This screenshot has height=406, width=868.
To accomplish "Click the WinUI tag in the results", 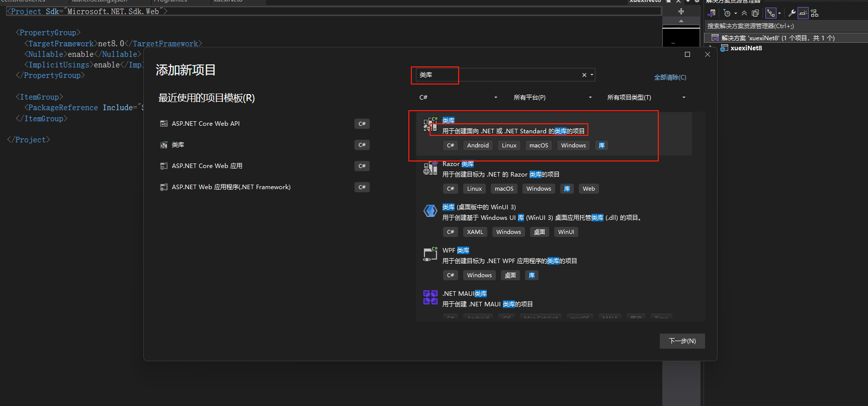I will tap(566, 232).
